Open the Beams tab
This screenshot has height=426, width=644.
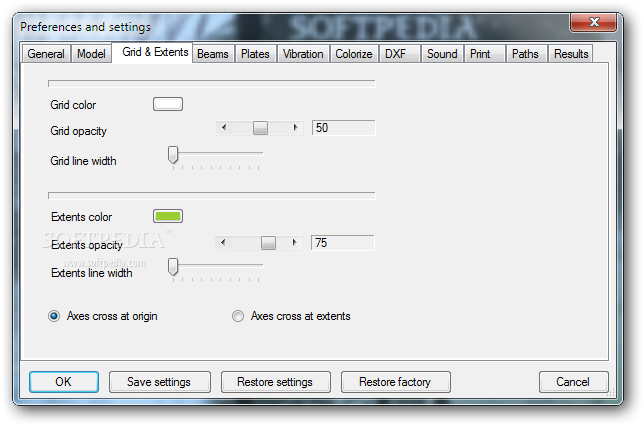pos(213,54)
